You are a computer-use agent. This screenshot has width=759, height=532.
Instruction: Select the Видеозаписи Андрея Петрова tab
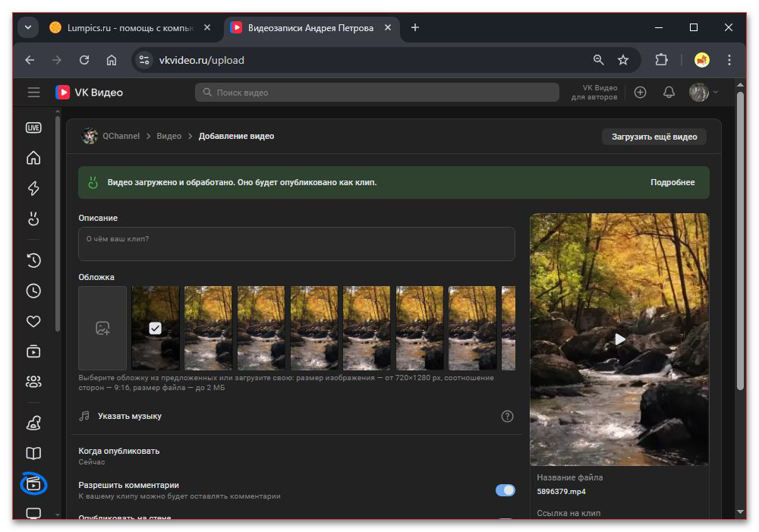(x=310, y=28)
